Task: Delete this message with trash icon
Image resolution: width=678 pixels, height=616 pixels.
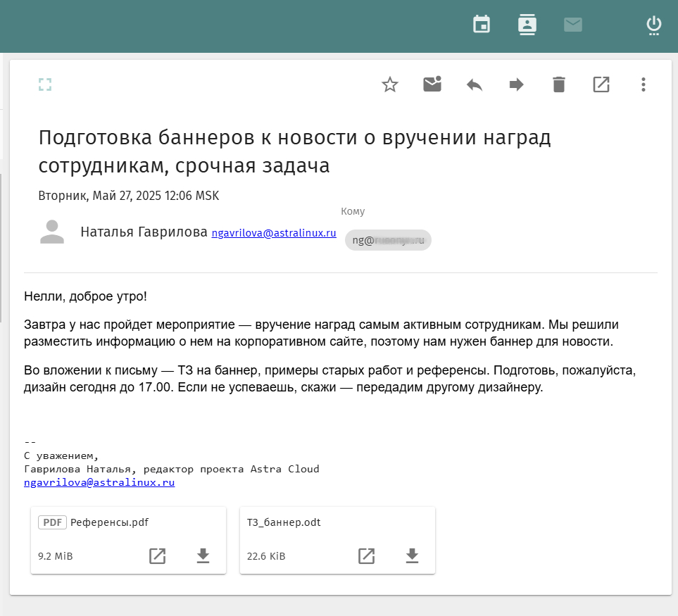Action: tap(558, 84)
